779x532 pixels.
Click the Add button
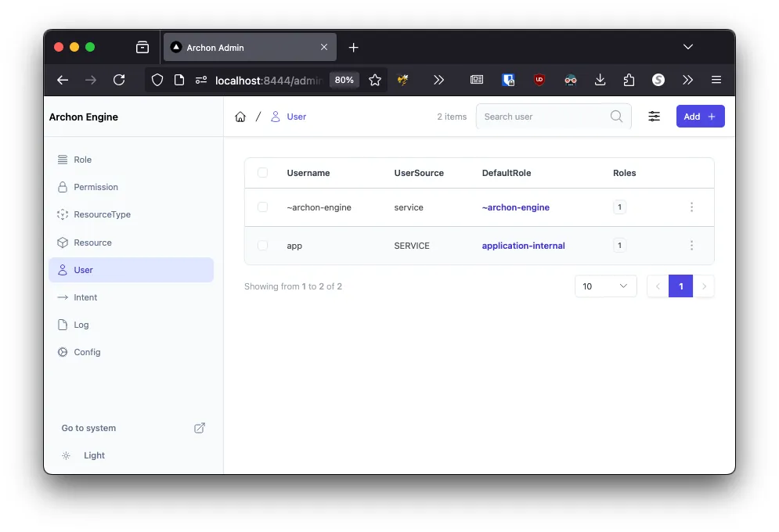pos(700,116)
